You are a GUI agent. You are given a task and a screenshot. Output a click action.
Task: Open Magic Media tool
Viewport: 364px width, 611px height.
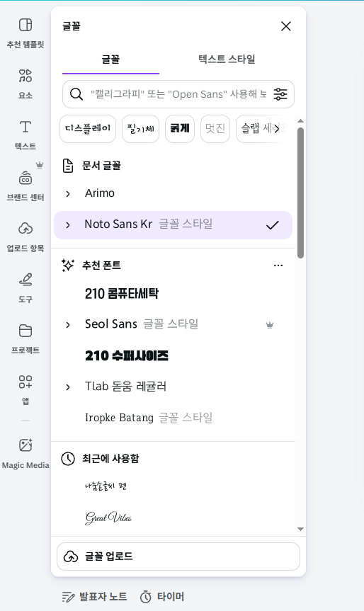(25, 453)
